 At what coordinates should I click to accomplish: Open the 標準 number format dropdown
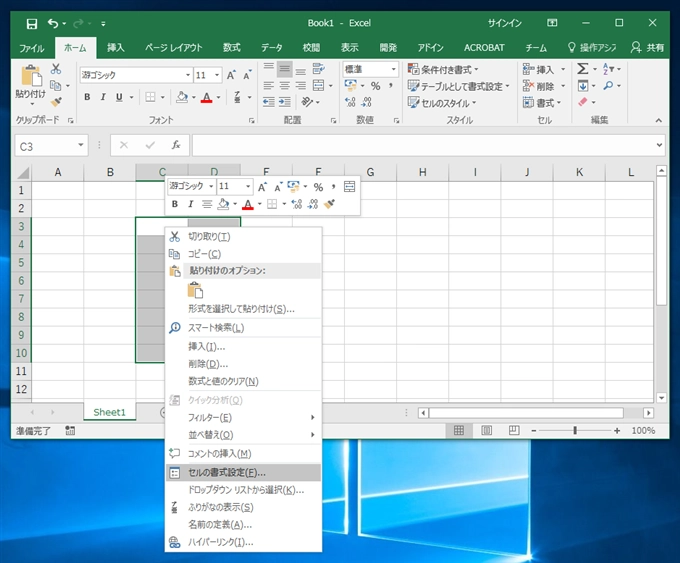tap(393, 69)
